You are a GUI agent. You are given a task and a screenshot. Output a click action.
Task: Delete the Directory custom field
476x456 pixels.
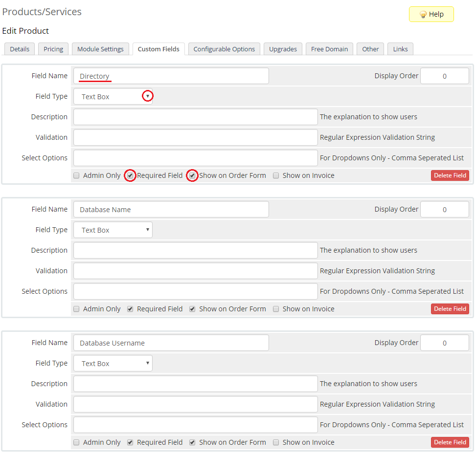point(450,175)
